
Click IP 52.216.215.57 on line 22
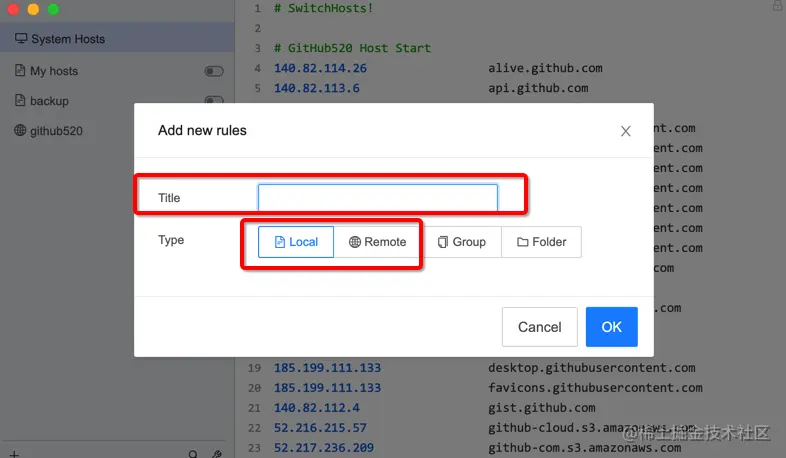click(320, 428)
